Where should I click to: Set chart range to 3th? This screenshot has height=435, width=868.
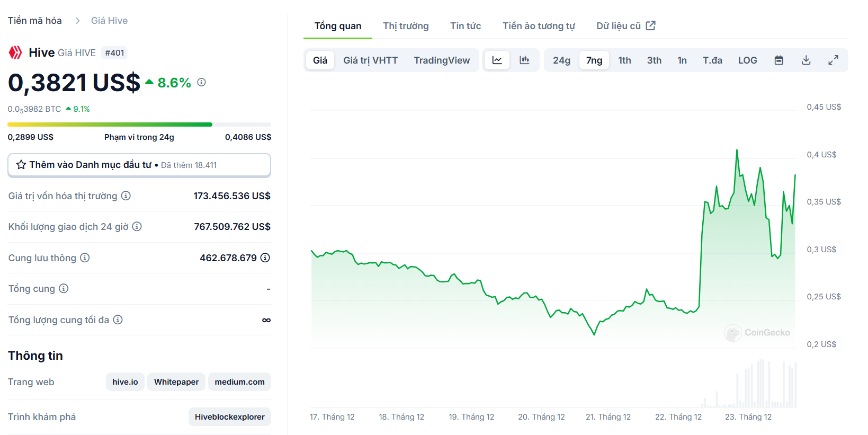(654, 60)
